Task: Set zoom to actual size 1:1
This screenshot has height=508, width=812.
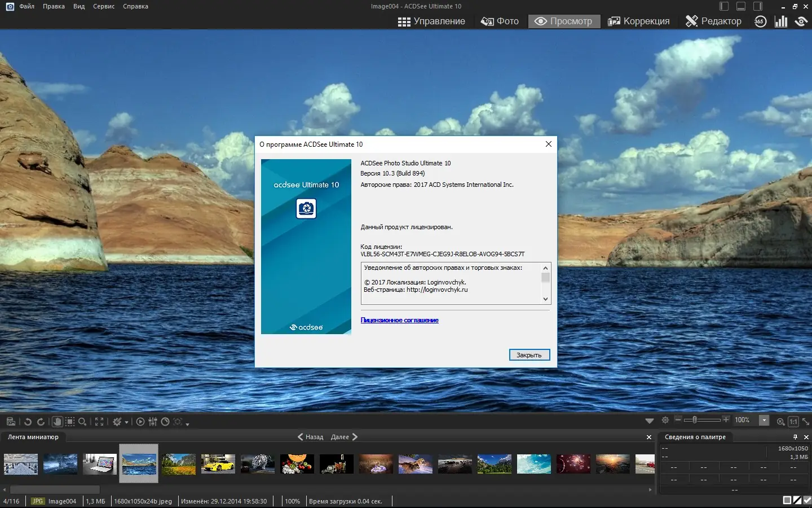Action: click(793, 421)
